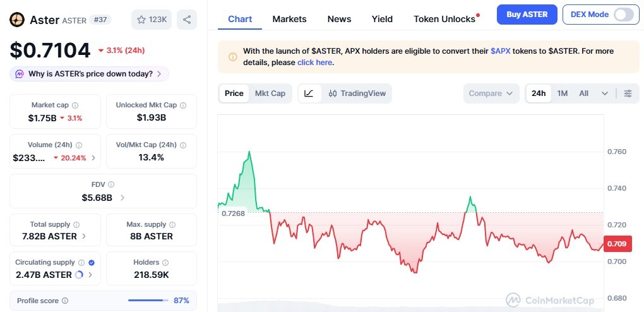Click the $0.7104 price value
The height and width of the screenshot is (312, 644).
pos(50,51)
